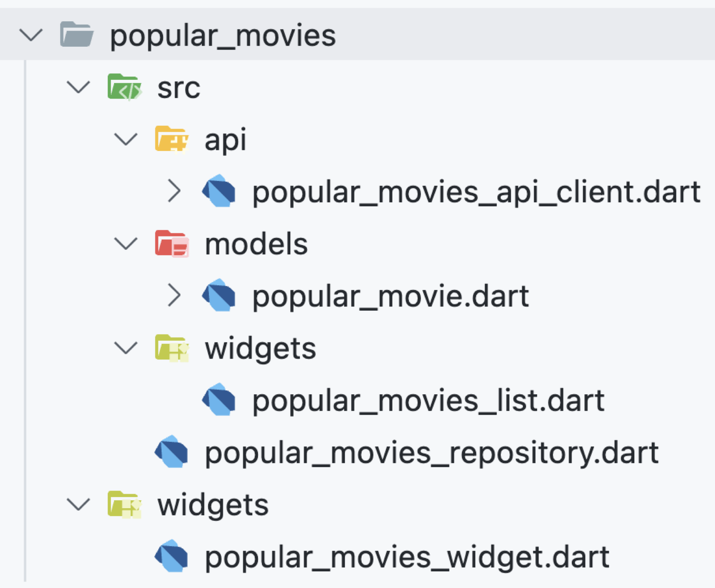715x588 pixels.
Task: Collapse the popular_movies root folder
Action: [x=31, y=35]
